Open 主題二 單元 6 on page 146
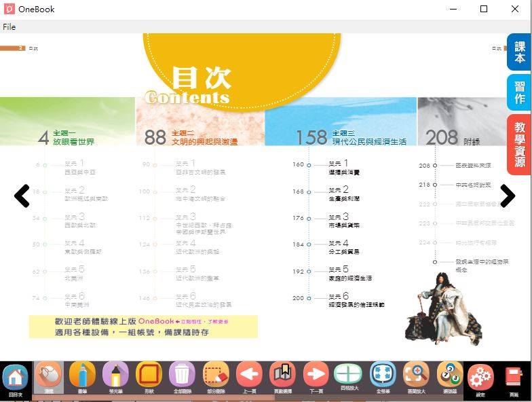This screenshot has height=402, width=532. (186, 300)
